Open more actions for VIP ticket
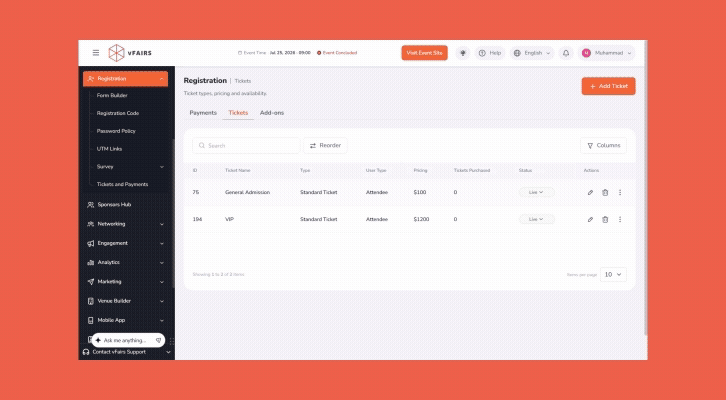Viewport: 726px width, 400px height. coord(620,219)
